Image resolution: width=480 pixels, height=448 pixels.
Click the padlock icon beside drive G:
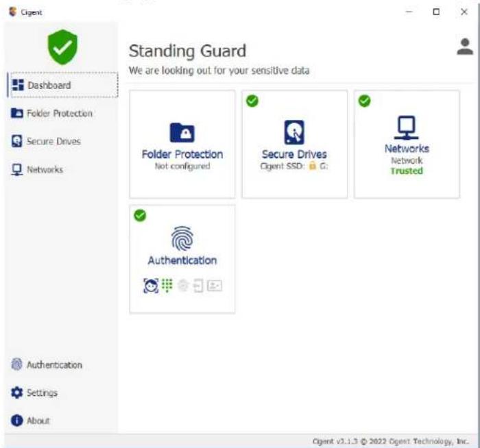[x=312, y=166]
